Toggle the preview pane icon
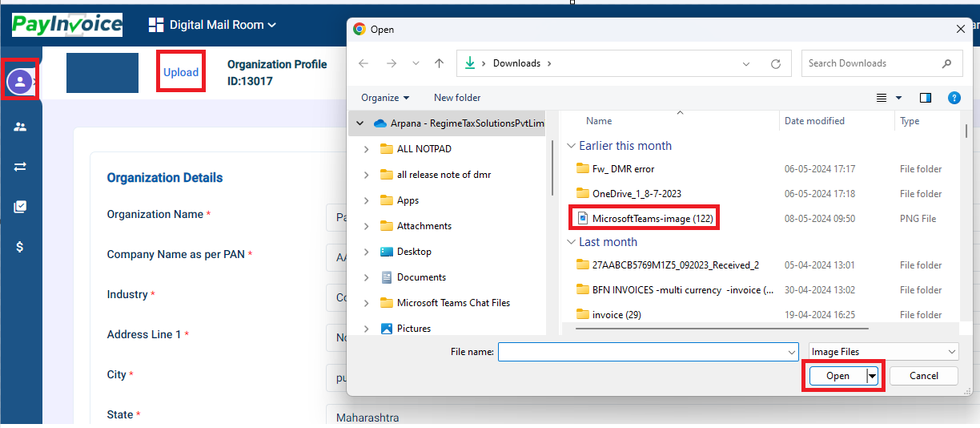Screen dimensions: 980x428 point(926,98)
